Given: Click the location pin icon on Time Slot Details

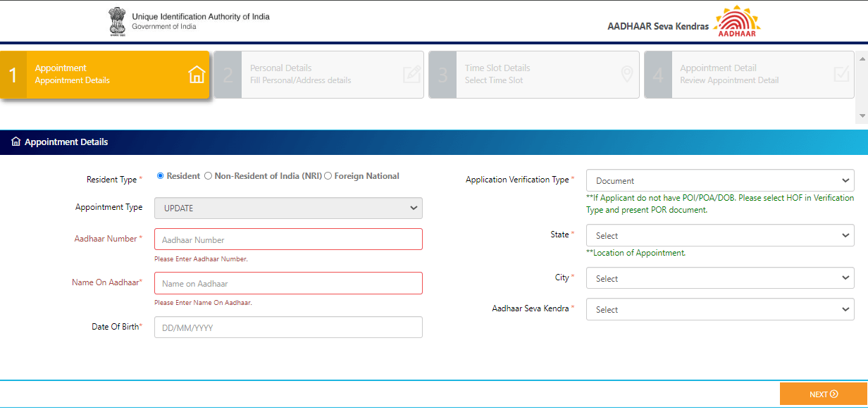Looking at the screenshot, I should tap(627, 72).
